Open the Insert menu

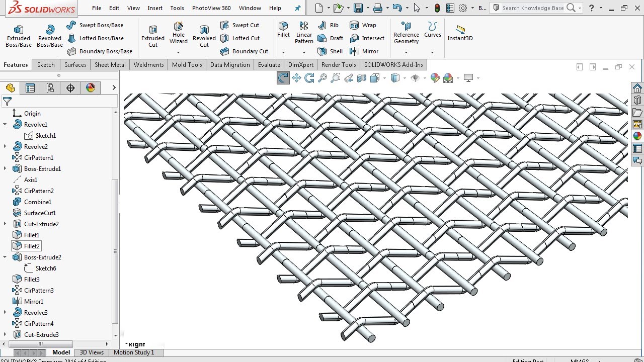155,8
